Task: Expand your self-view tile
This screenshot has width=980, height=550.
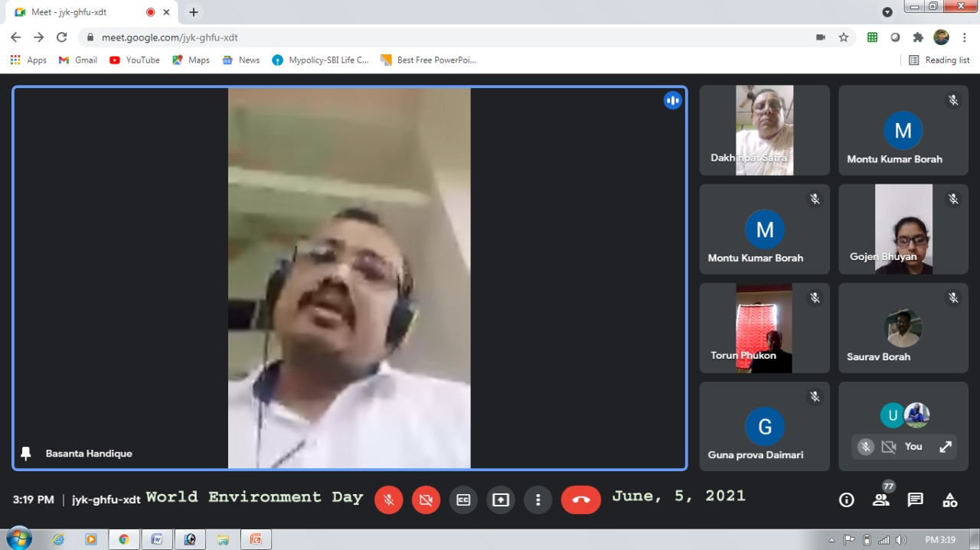Action: (946, 447)
